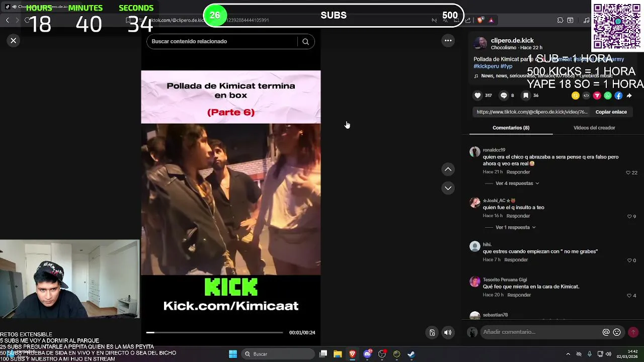Open the Windows Start menu
The image size is (644, 362).
[x=232, y=354]
